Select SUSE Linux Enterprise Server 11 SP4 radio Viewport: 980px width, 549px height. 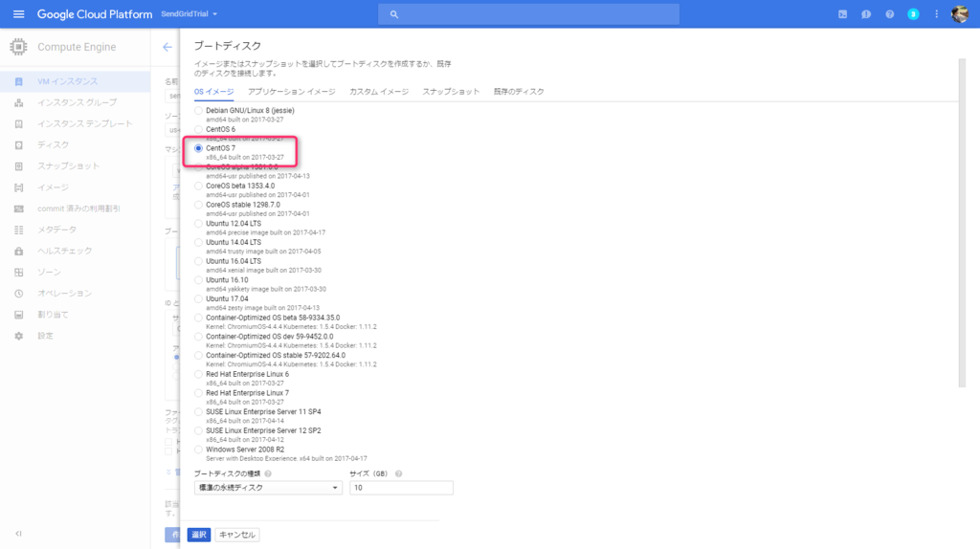(198, 412)
